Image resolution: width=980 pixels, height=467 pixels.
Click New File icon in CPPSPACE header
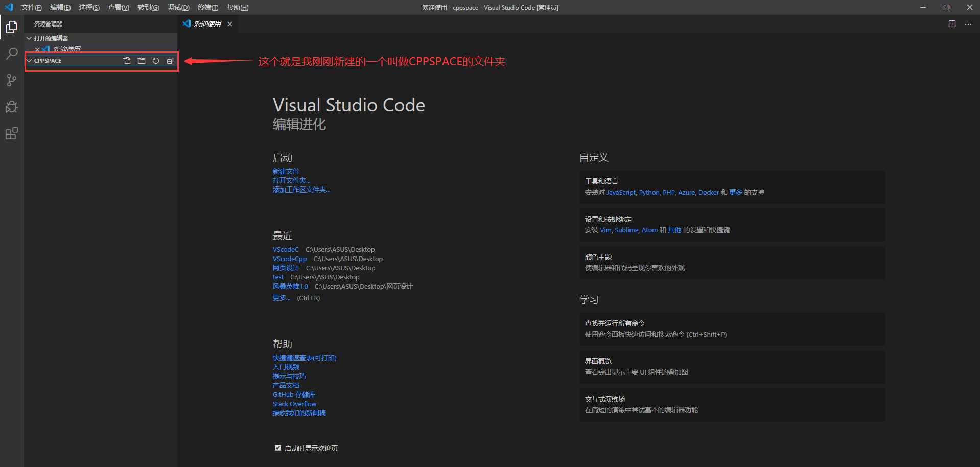pyautogui.click(x=127, y=61)
